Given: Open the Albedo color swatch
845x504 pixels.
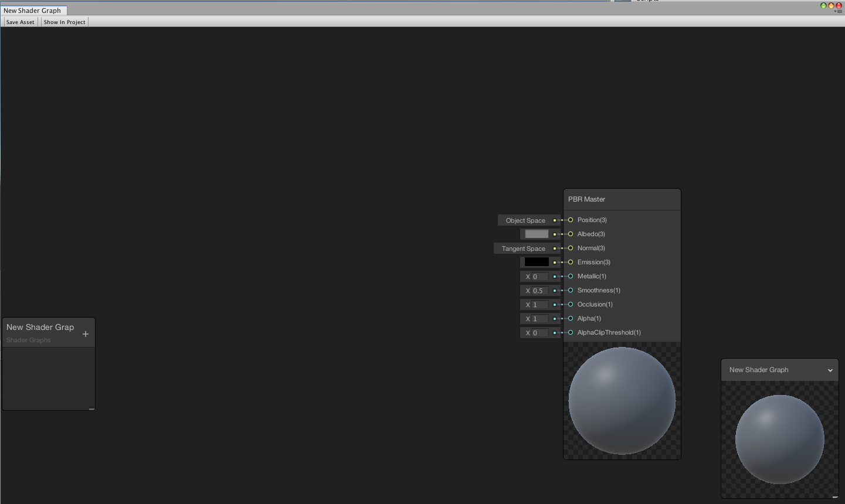Looking at the screenshot, I should pos(535,234).
